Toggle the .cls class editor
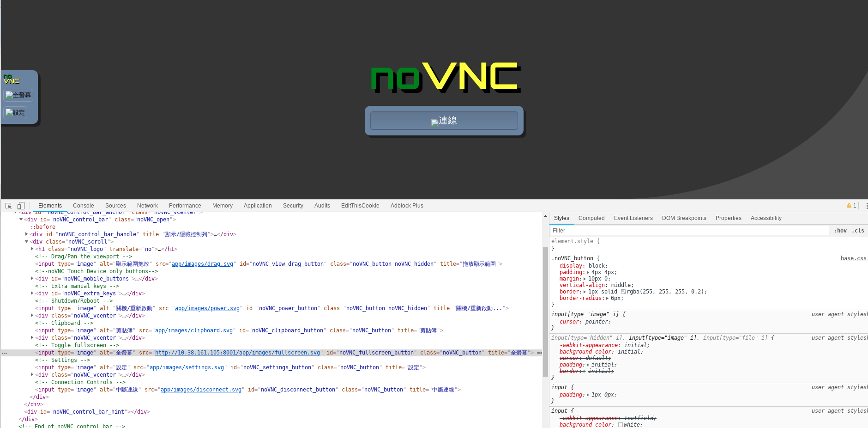 pyautogui.click(x=858, y=230)
